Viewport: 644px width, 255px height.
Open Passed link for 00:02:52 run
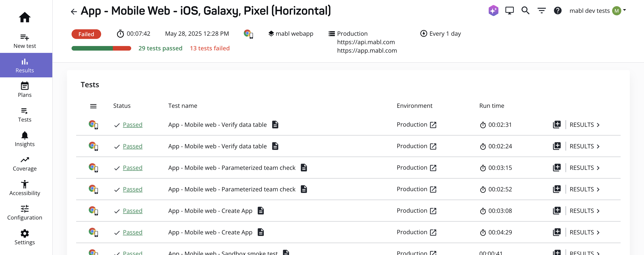[x=133, y=189]
